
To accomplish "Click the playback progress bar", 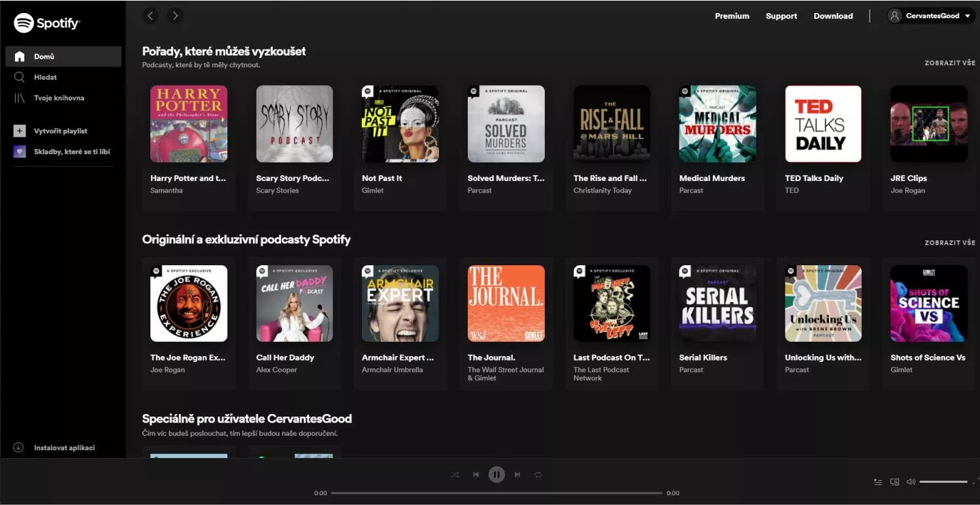I will [497, 493].
